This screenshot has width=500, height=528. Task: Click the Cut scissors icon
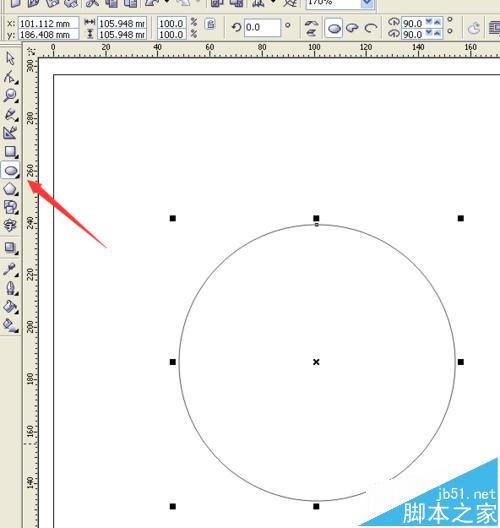pyautogui.click(x=92, y=3)
